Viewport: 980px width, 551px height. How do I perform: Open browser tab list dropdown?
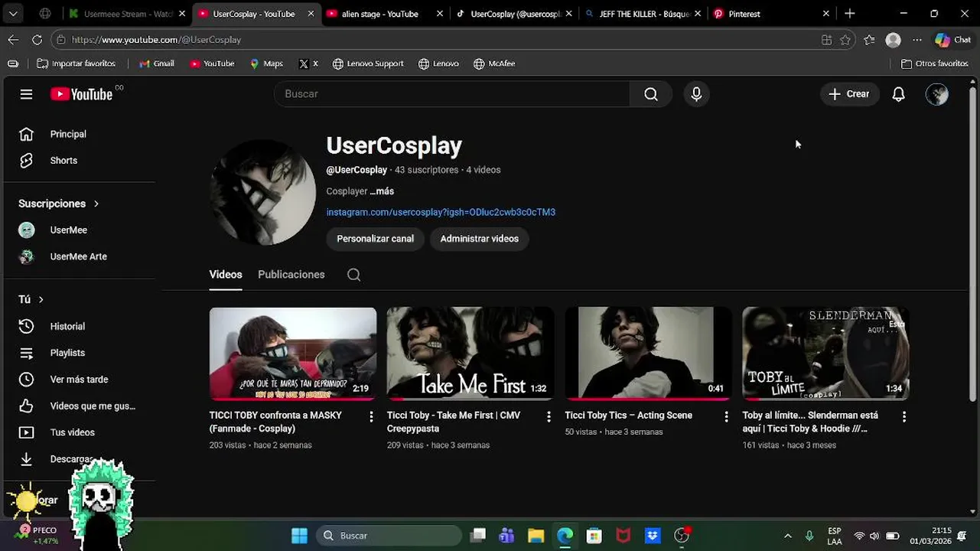13,14
